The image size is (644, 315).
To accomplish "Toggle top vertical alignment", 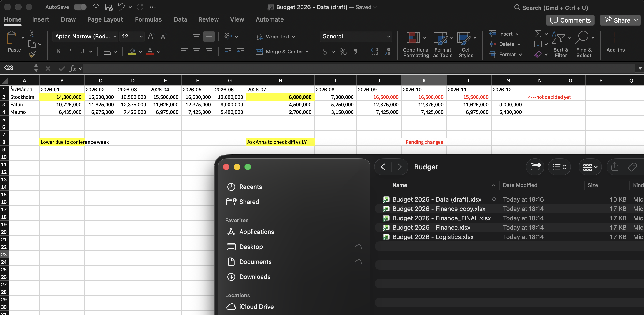I will (x=185, y=37).
